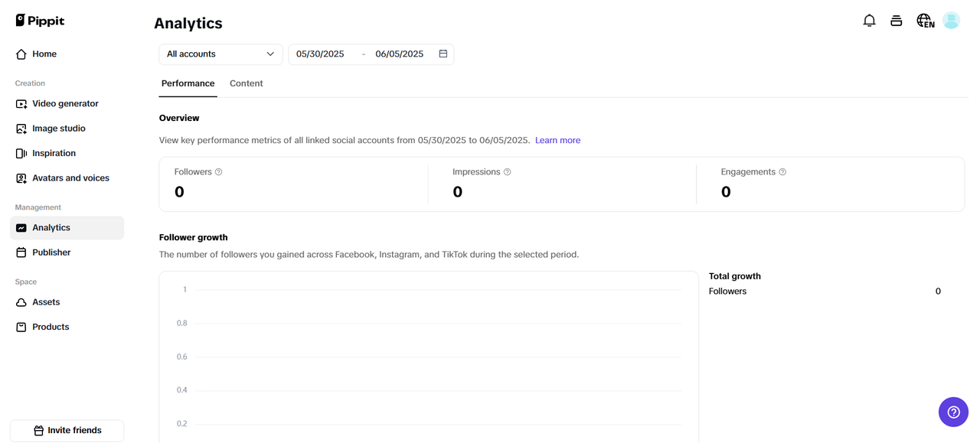
Task: Click the Engagements info tooltip icon
Action: coord(782,172)
